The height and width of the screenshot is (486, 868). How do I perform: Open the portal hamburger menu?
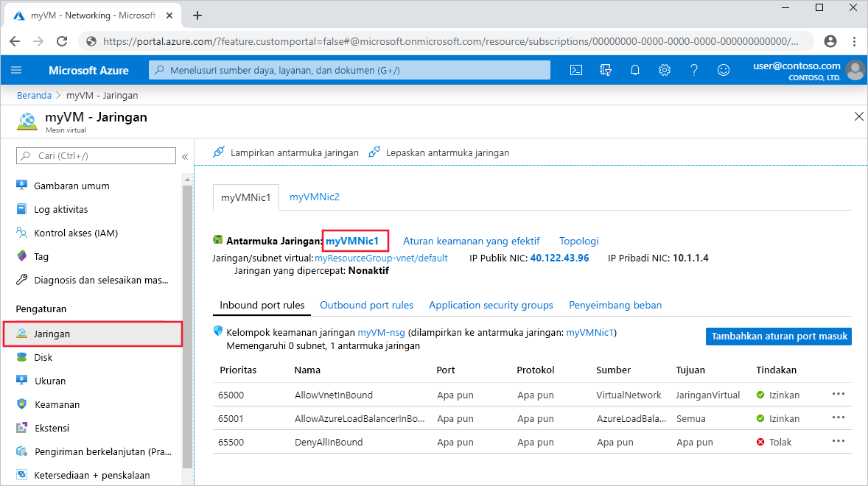click(16, 70)
